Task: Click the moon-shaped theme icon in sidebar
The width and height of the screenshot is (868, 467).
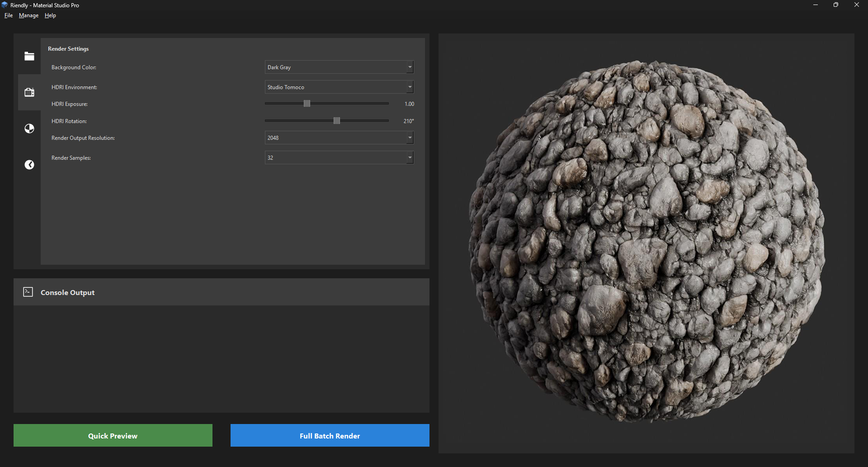Action: tap(29, 165)
